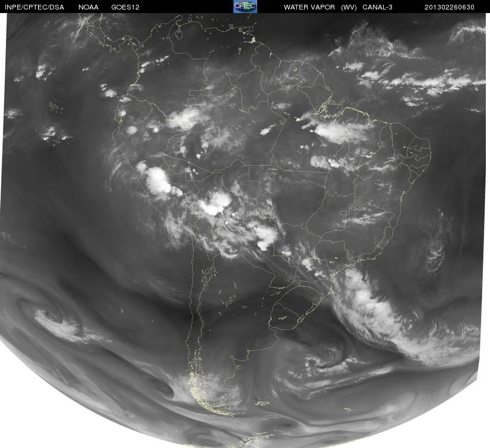Screen dimensions: 490x448
Task: Click the CANAL-3 channel label
Action: (x=378, y=7)
